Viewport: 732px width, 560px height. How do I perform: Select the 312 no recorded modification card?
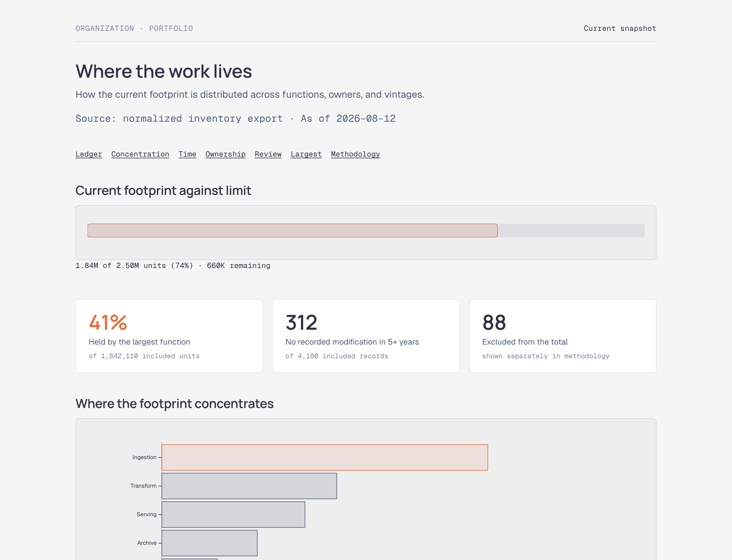[x=366, y=336]
